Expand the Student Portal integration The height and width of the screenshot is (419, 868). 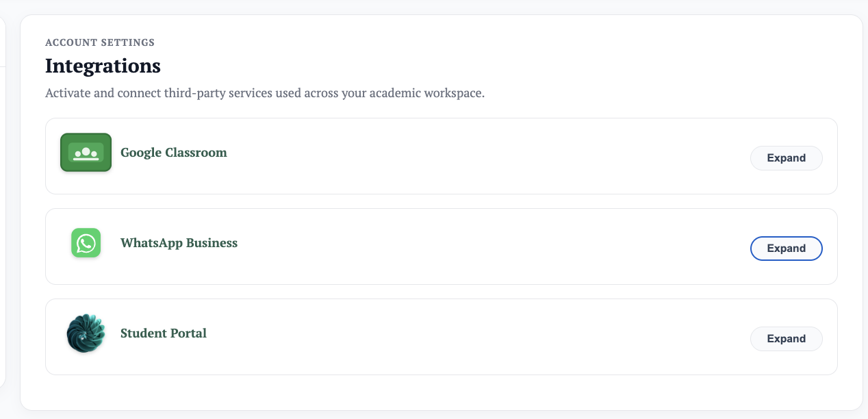(x=786, y=339)
